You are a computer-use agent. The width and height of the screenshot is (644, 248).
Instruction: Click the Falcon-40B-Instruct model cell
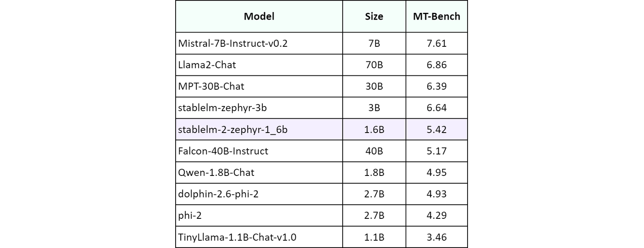223,151
